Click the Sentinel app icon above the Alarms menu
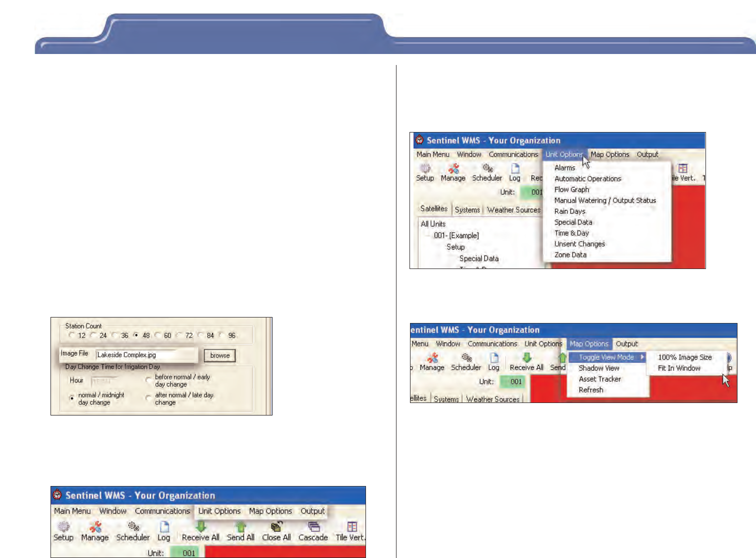756x558 pixels. (x=419, y=140)
